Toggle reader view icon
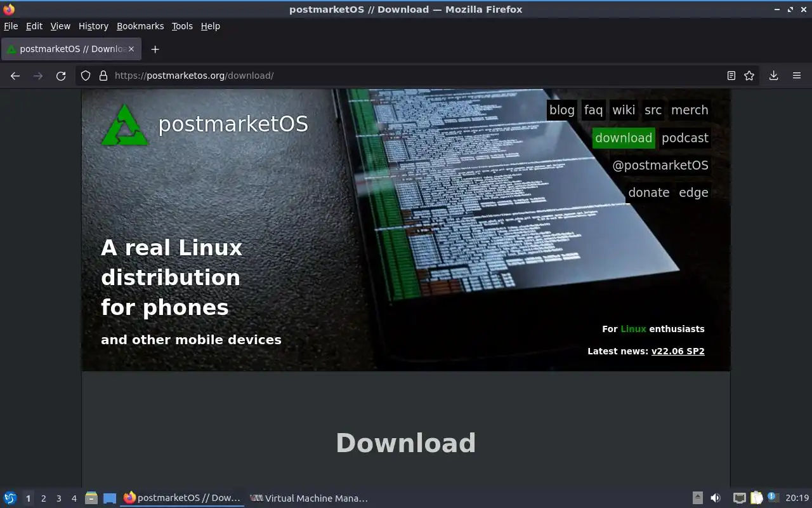 pos(731,76)
